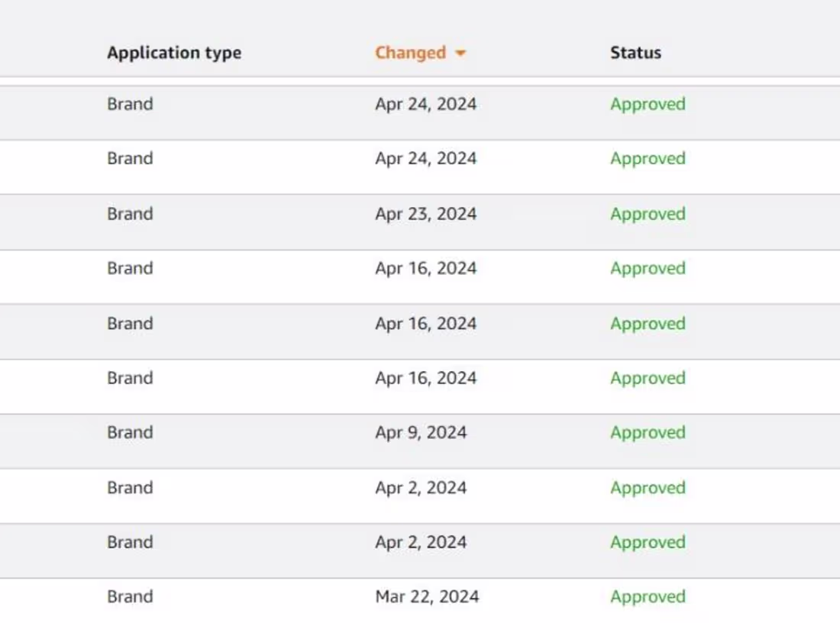Click Brand in the topmost table row
The height and width of the screenshot is (630, 840).
pyautogui.click(x=130, y=104)
